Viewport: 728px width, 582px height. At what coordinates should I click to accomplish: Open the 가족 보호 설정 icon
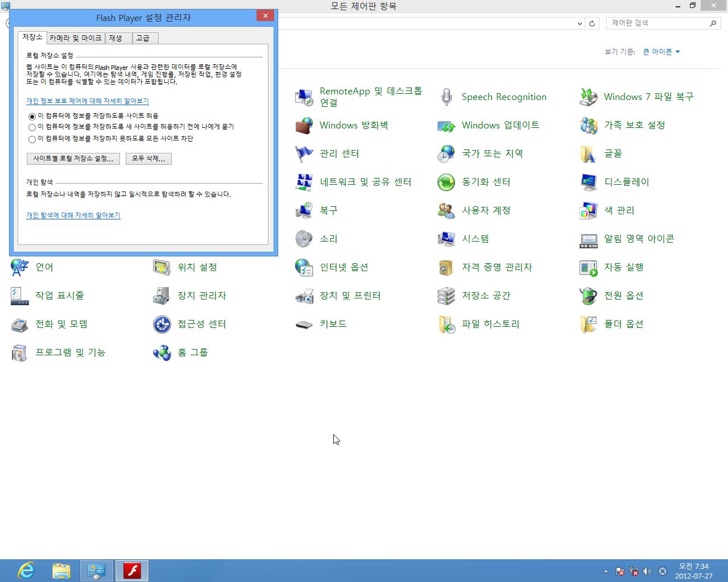pyautogui.click(x=589, y=125)
